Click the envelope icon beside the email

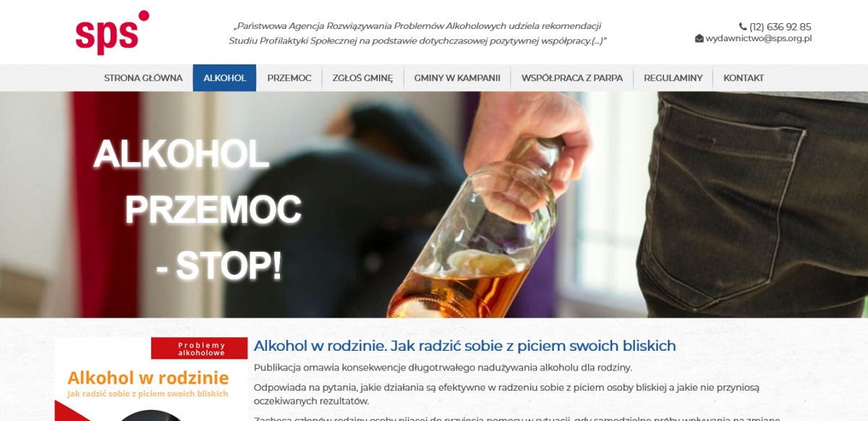tap(699, 38)
